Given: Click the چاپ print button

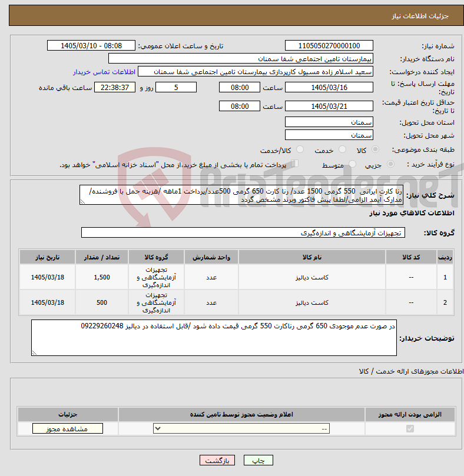Looking at the screenshot, I should [x=258, y=460].
